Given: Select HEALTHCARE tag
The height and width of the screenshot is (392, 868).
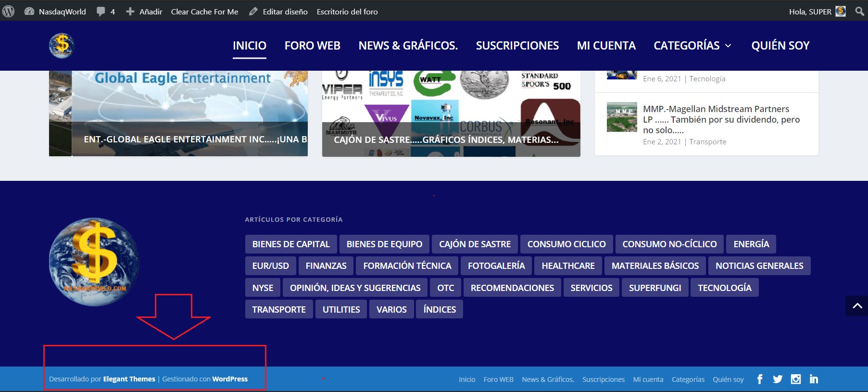Looking at the screenshot, I should click(x=568, y=266).
